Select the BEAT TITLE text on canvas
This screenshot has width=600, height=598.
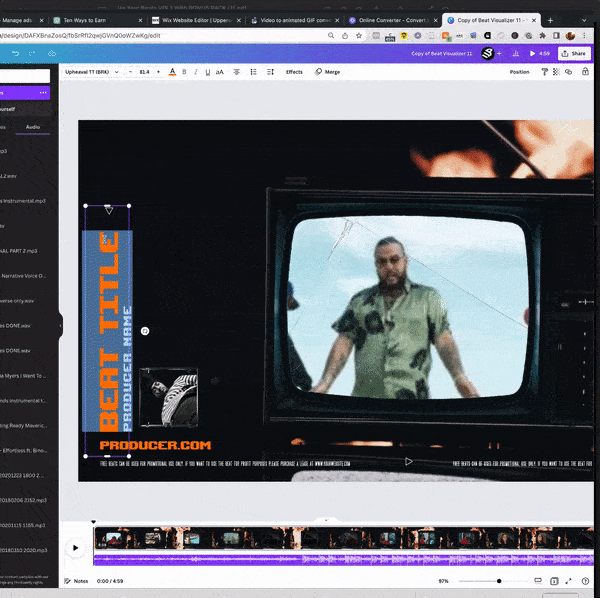point(109,331)
